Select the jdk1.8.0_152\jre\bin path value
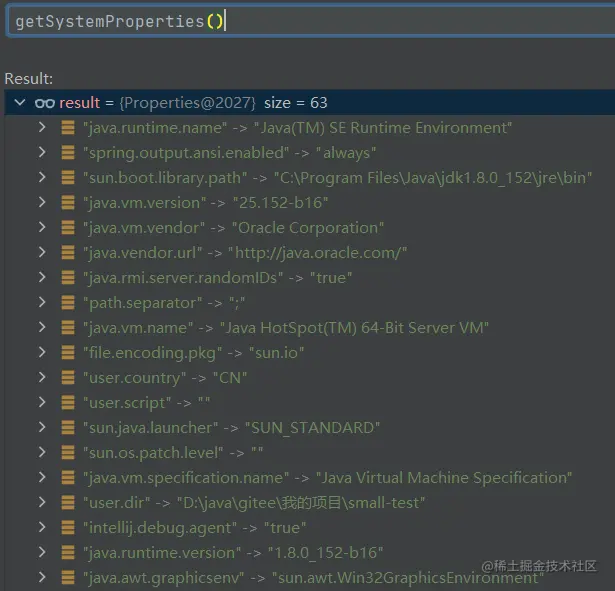The image size is (615, 591). [x=433, y=178]
